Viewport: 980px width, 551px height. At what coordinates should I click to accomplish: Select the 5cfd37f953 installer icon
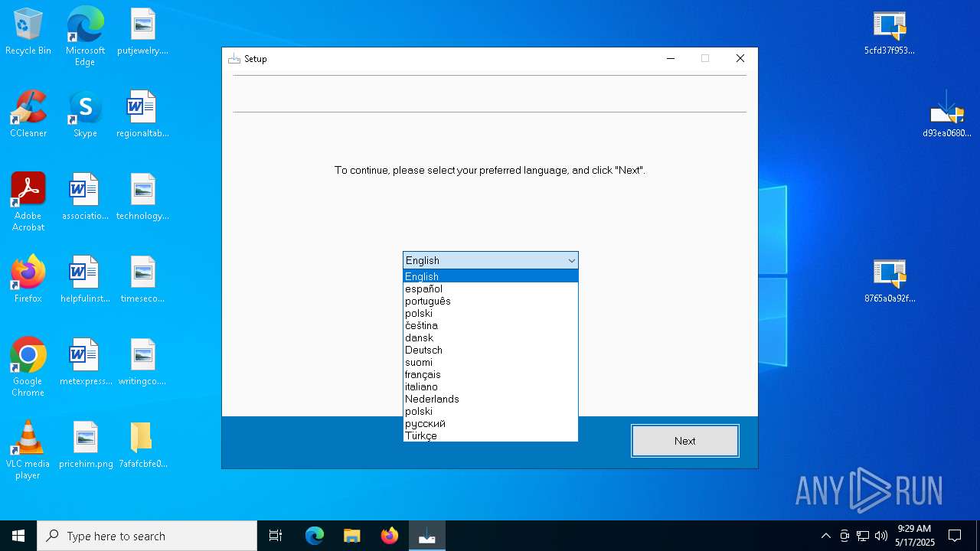click(x=890, y=32)
